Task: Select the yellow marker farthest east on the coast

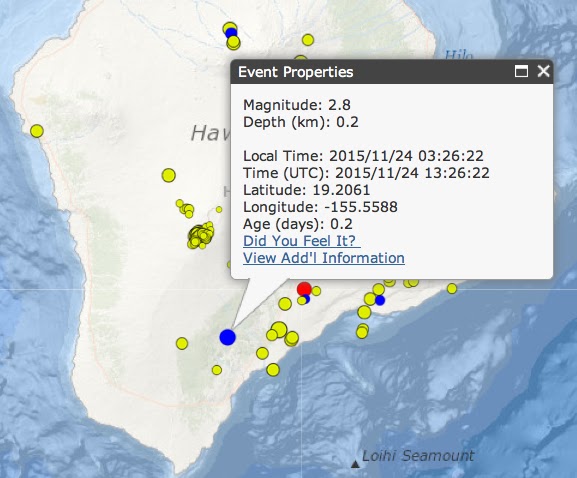Action: (x=452, y=288)
